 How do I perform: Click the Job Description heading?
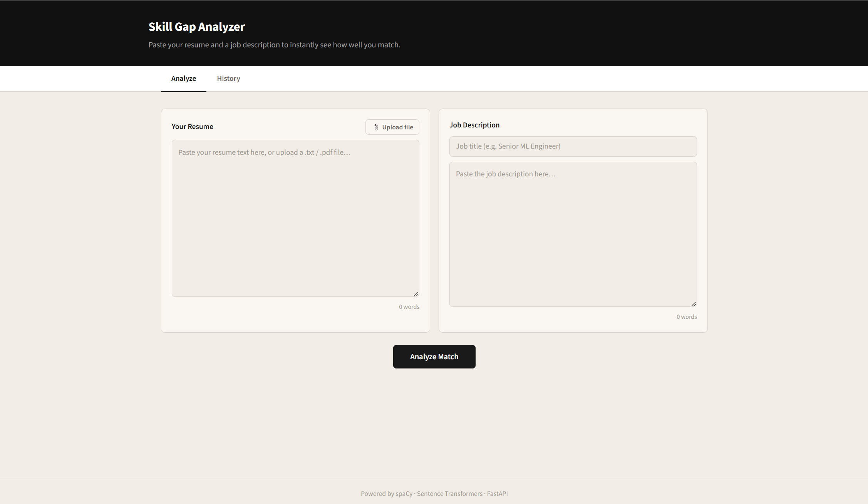pos(474,125)
